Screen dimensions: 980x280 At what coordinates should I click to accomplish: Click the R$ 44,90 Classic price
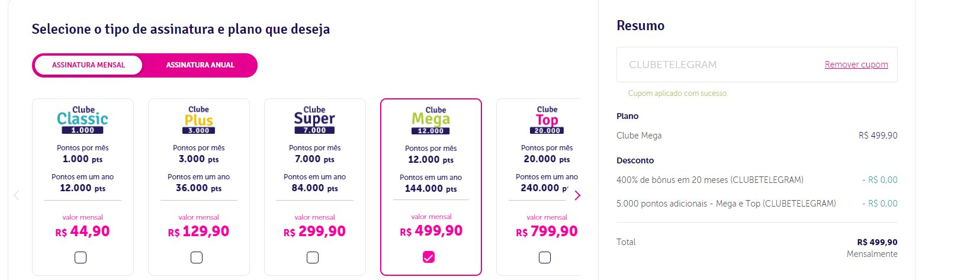82,231
